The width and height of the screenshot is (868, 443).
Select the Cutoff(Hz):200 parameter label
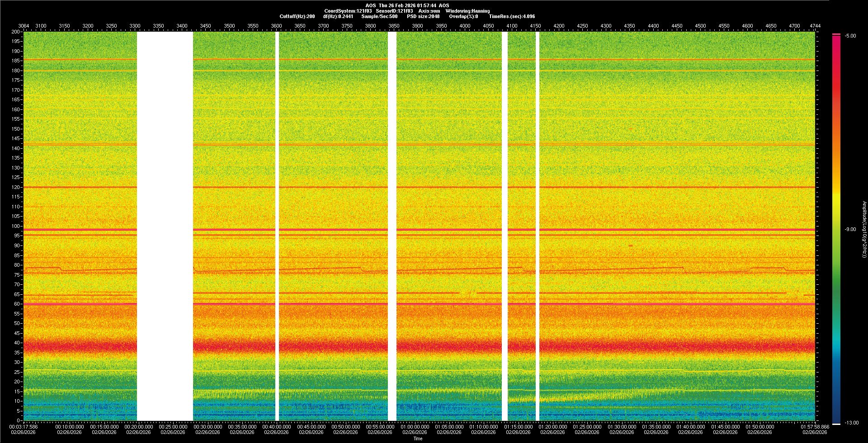[297, 16]
